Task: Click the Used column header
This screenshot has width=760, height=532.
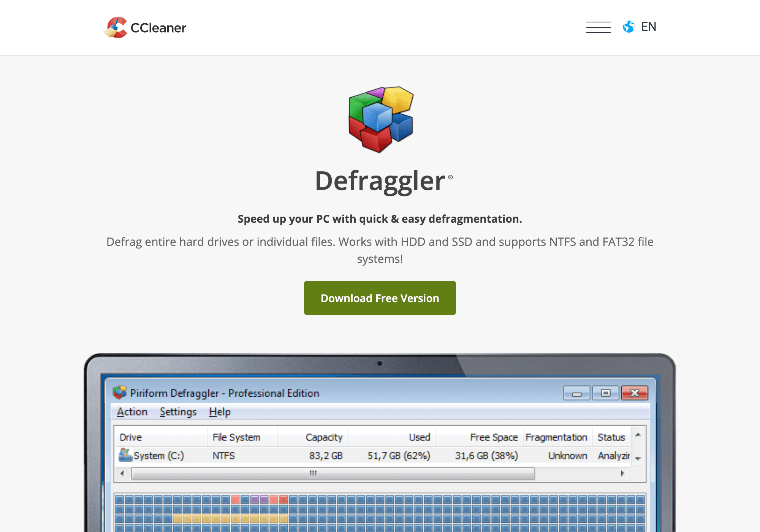Action: [392, 437]
